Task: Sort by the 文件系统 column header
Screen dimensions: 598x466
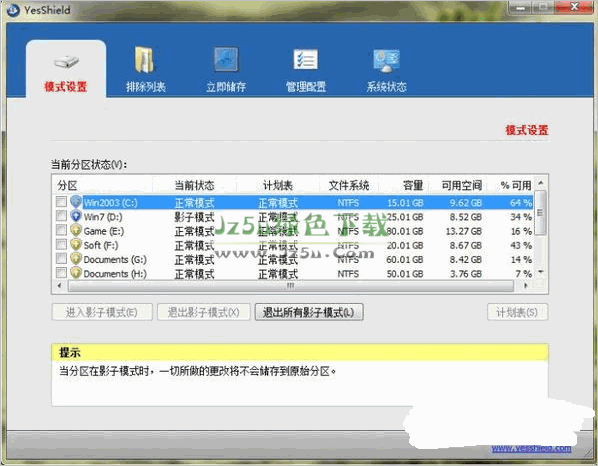Action: pyautogui.click(x=349, y=185)
